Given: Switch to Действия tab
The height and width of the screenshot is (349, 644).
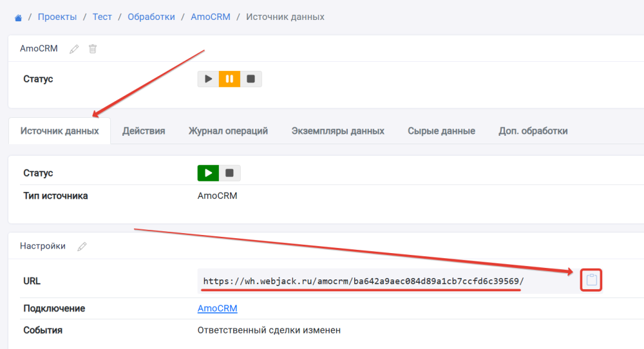Looking at the screenshot, I should tap(144, 131).
